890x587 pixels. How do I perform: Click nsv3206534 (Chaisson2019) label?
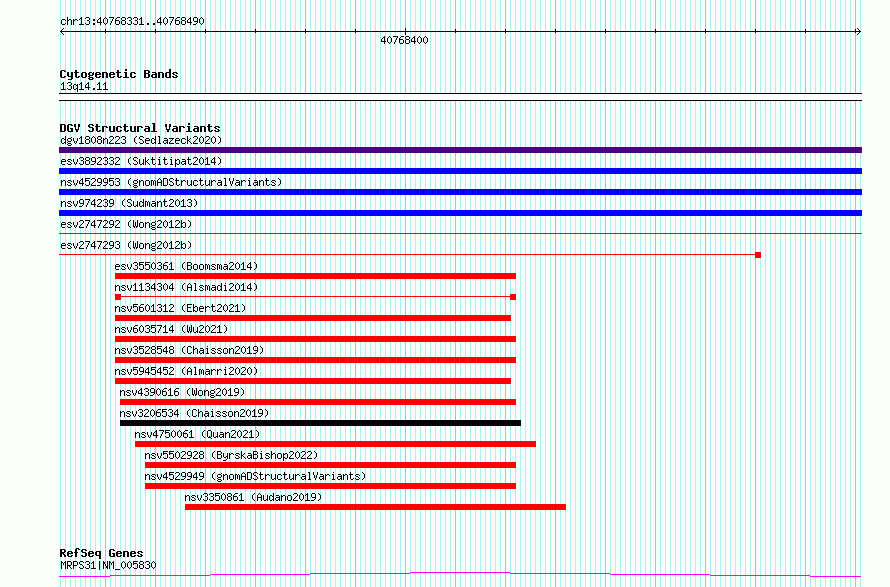tap(194, 413)
